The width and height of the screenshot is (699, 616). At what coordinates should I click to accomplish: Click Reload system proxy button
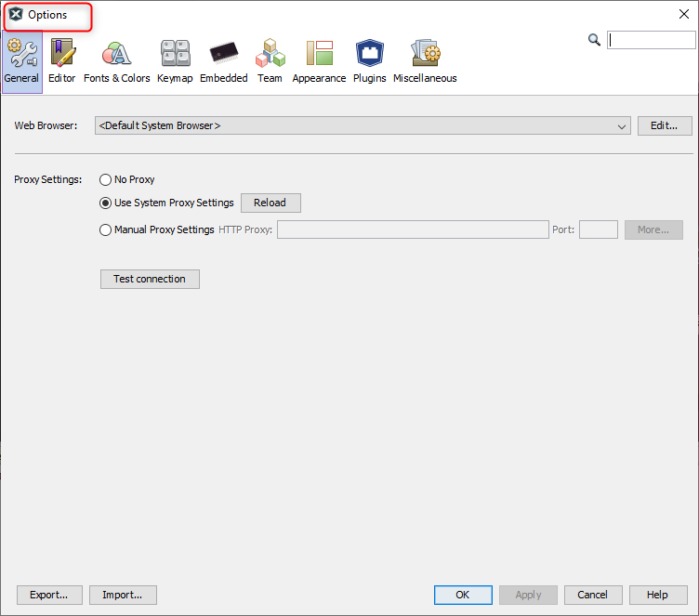pos(270,203)
